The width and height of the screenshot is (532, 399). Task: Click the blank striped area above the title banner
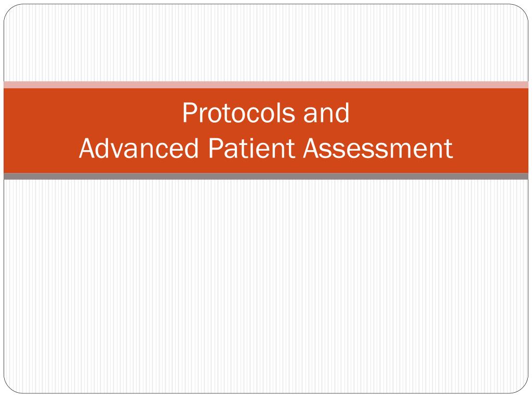pos(266,43)
